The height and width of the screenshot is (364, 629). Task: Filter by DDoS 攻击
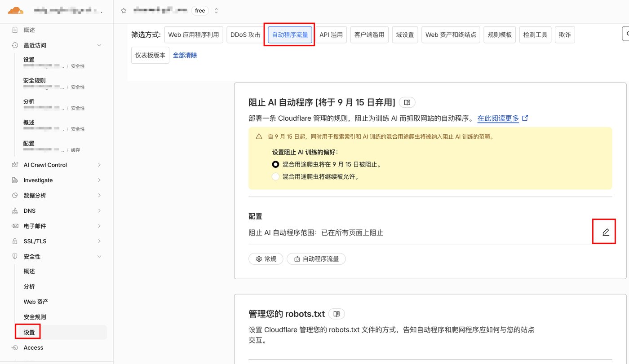pyautogui.click(x=245, y=35)
